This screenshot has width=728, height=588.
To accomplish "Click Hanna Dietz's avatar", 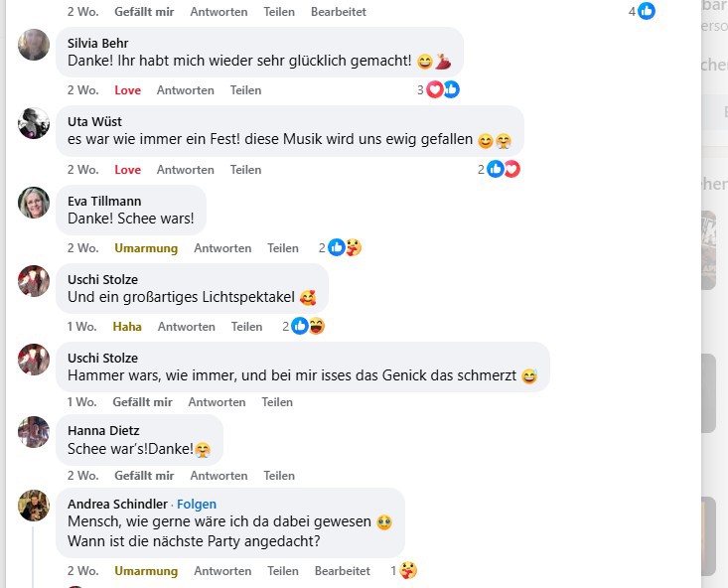I will tap(34, 431).
